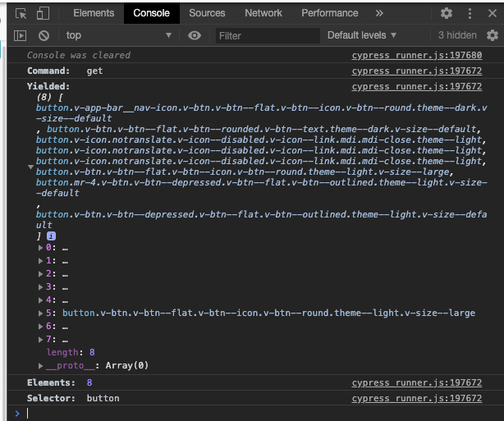Collapse the yielded array disclosure triangle
The height and width of the screenshot is (421, 504).
[x=30, y=167]
